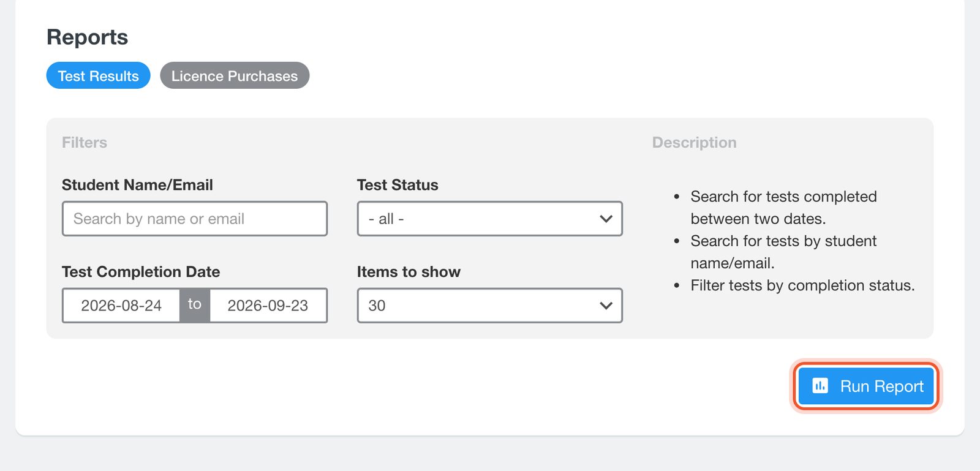
Task: Click the Test Completion Date label
Action: coord(141,272)
